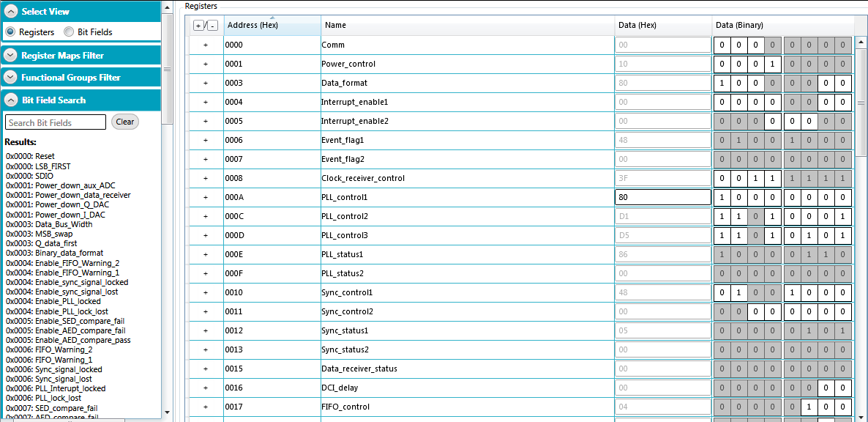868x422 pixels.
Task: Expand the Register Maps Filter panel
Action: point(11,56)
